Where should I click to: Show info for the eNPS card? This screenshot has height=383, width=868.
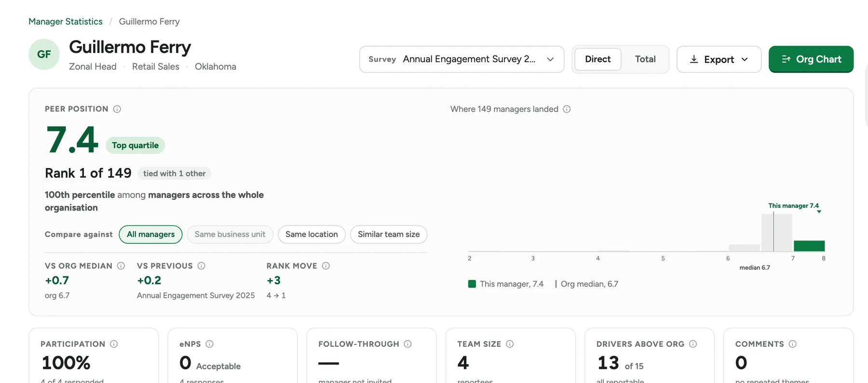pos(210,344)
